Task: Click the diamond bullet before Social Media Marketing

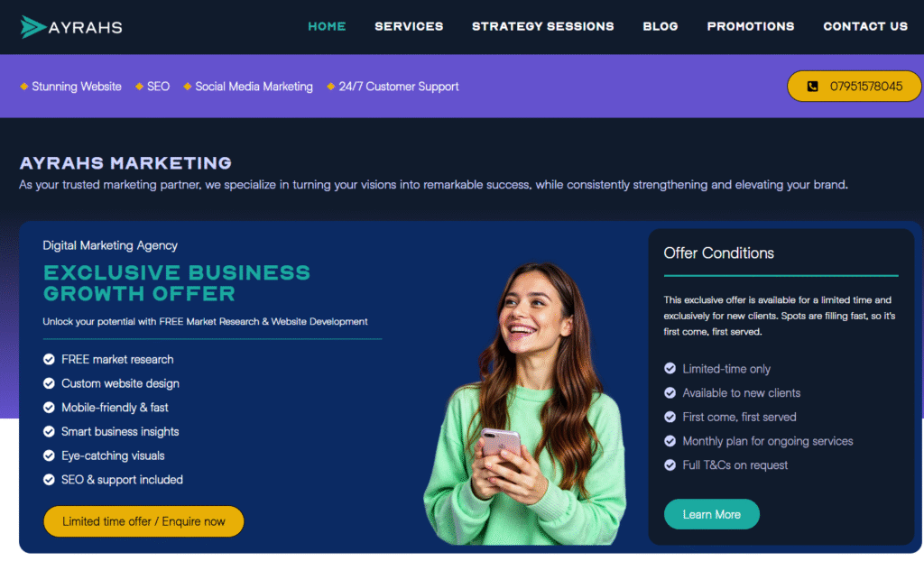Action: coord(188,87)
